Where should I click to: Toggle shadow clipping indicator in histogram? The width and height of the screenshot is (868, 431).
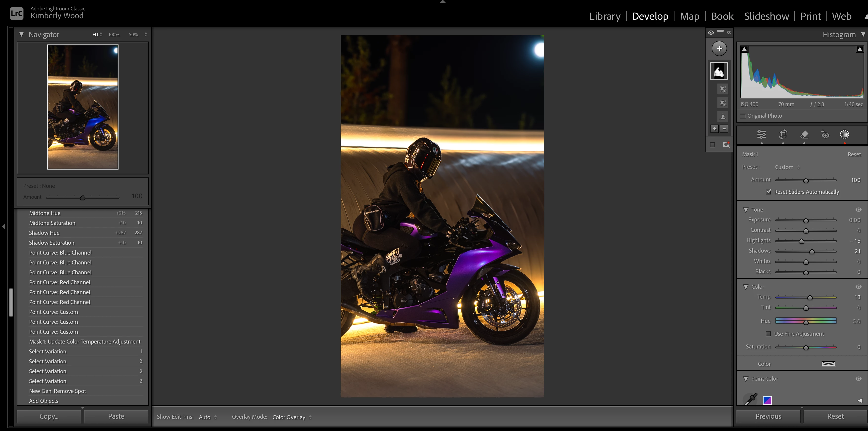[744, 49]
